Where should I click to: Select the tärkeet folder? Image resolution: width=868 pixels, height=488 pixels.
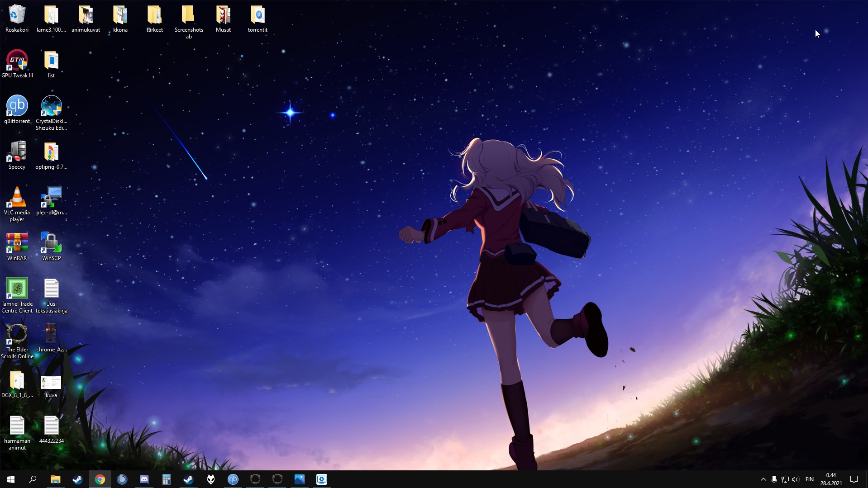tap(154, 19)
